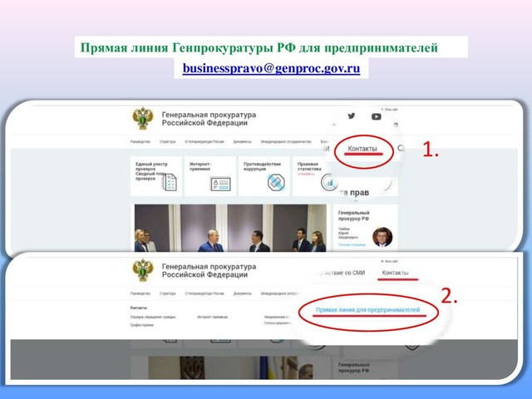532x399 pixels.
Task: Open 'Международное сотрудничество' menu in screenshot 1
Action: click(286, 141)
